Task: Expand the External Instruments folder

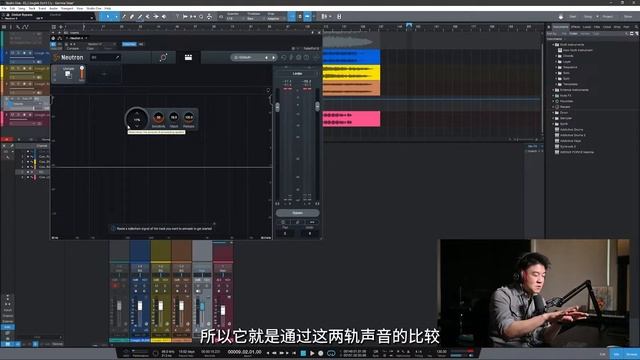Action: tap(554, 90)
